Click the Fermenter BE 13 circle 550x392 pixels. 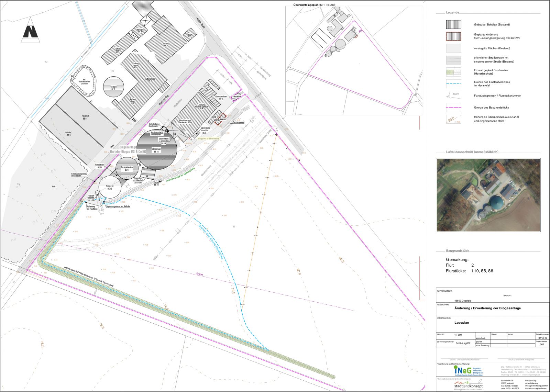[x=110, y=187]
